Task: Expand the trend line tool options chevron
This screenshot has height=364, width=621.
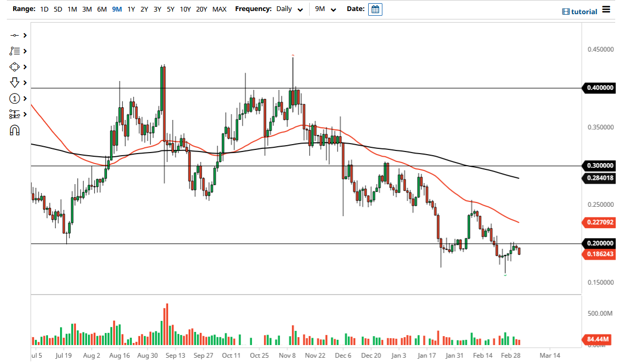Action: coord(24,35)
